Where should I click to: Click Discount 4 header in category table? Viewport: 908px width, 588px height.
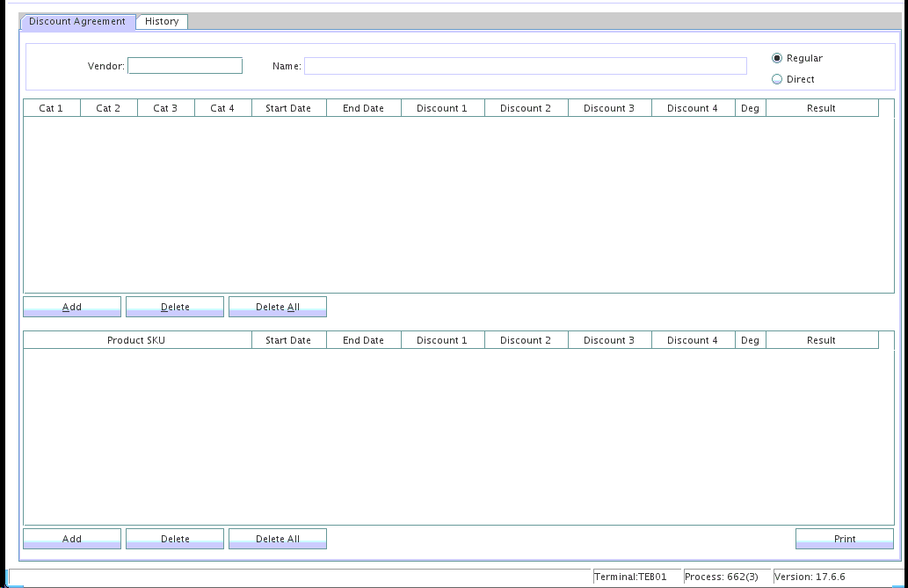[693, 108]
